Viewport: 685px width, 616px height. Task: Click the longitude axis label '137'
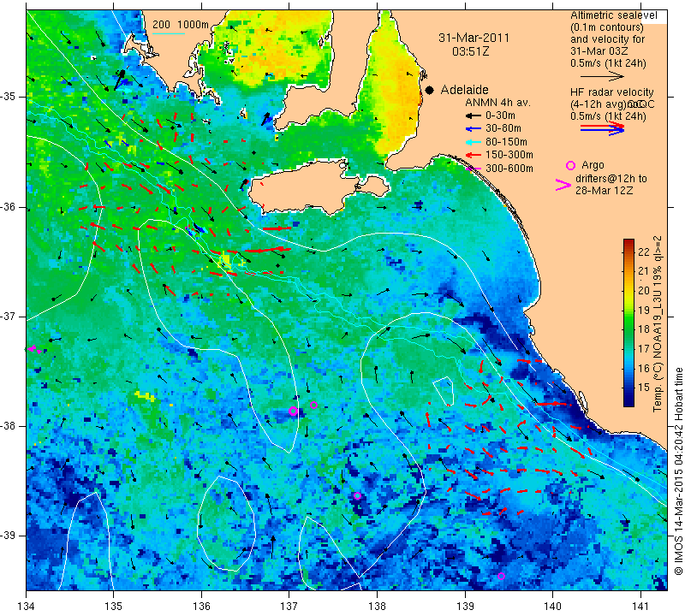pos(289,607)
